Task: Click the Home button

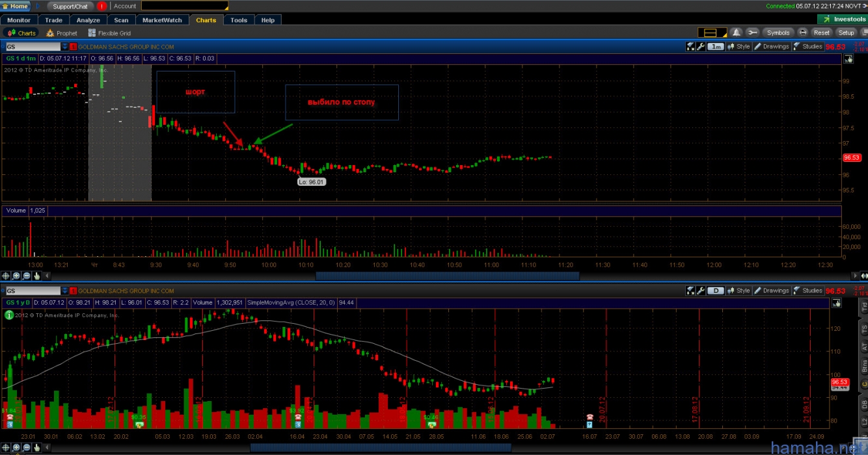Action: 16,6
